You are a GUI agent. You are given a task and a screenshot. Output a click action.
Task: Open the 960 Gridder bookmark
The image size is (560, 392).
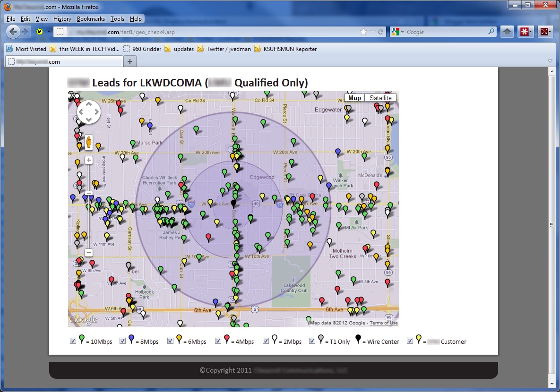(x=142, y=49)
